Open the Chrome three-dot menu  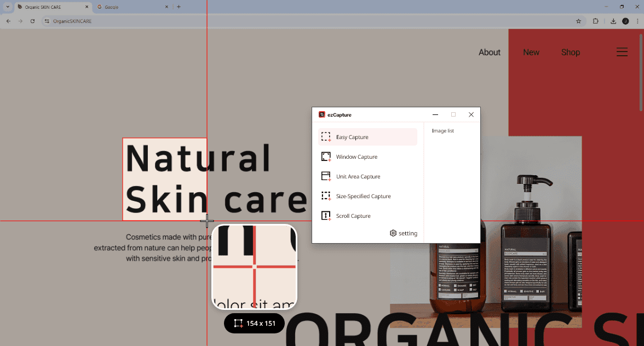point(637,21)
